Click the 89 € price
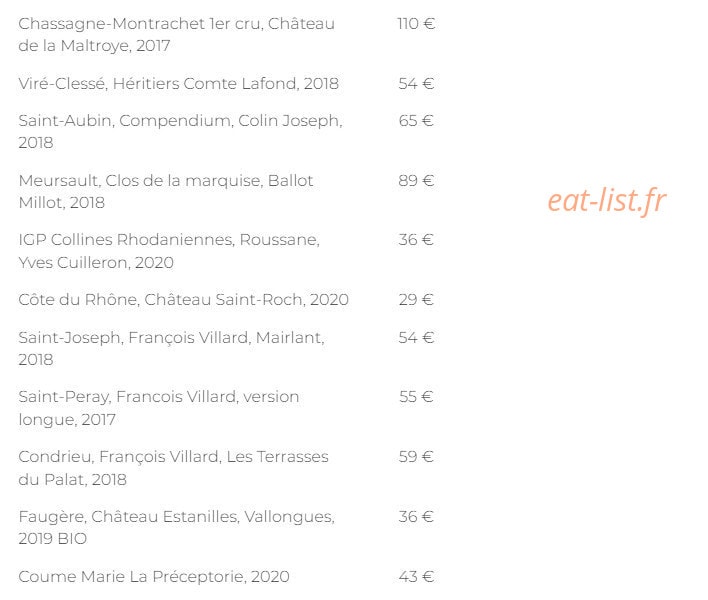 [x=416, y=181]
